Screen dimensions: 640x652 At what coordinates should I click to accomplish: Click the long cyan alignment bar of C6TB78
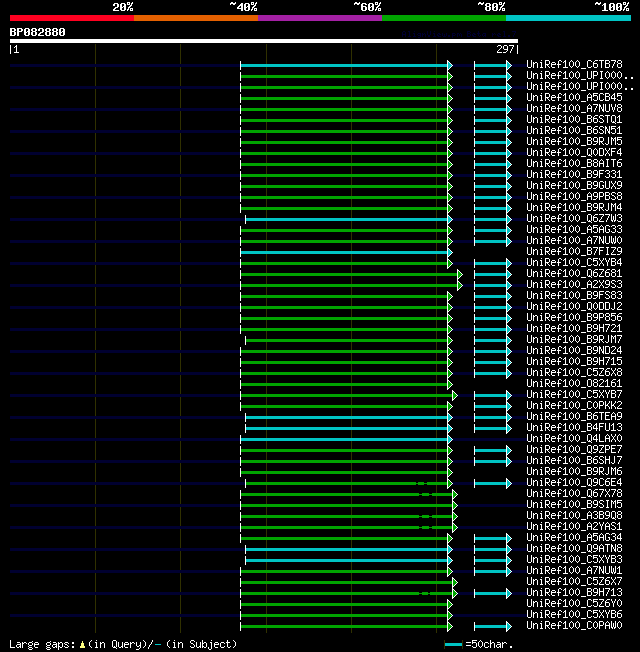346,65
